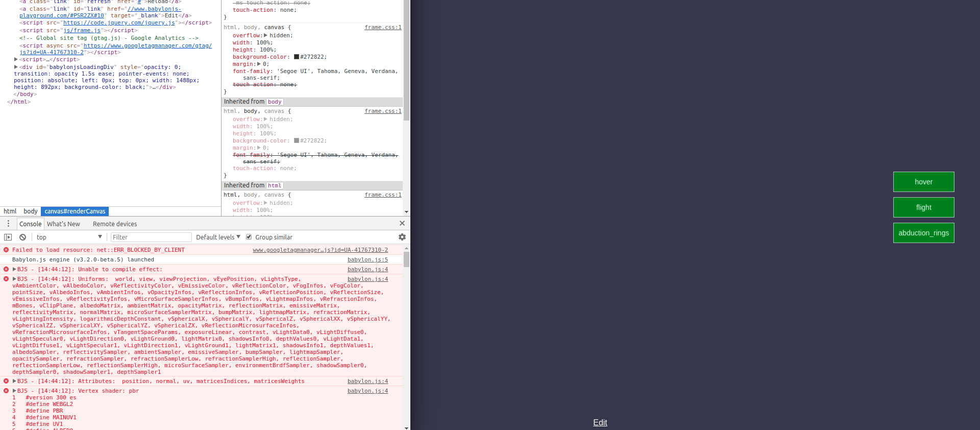Open the top context dropdown
This screenshot has height=430, width=980.
69,237
